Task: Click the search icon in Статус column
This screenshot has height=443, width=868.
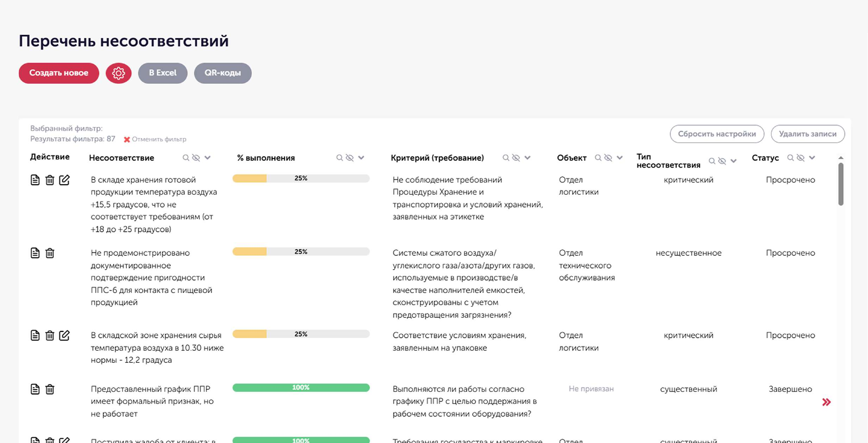Action: click(x=790, y=158)
